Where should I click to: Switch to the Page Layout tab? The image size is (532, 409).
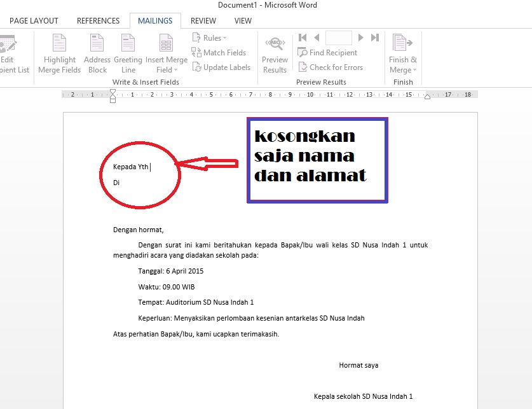coord(34,21)
